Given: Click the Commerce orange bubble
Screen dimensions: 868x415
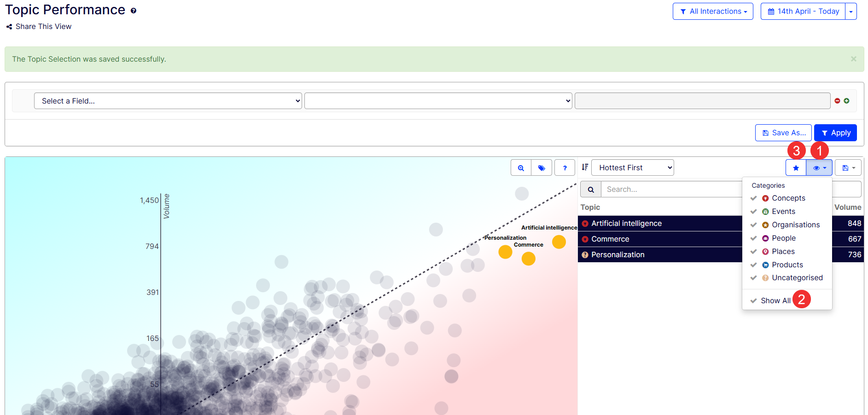Looking at the screenshot, I should tap(529, 259).
